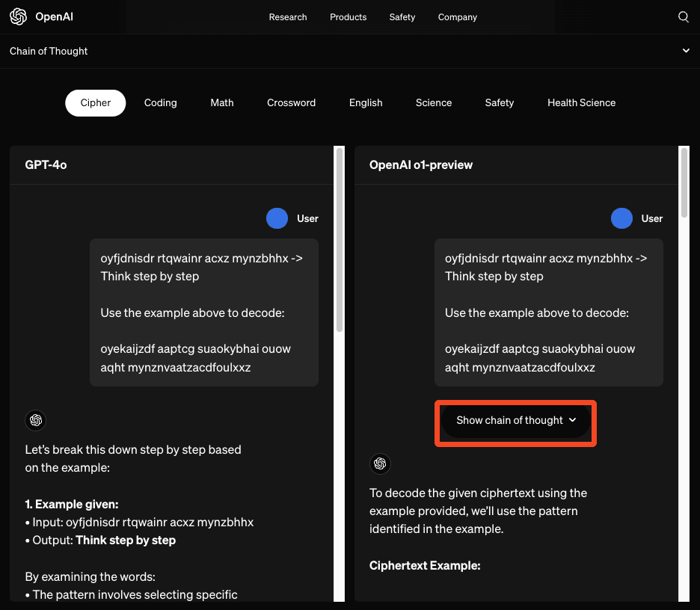Click the GPT-4o panel scrollbar
The height and width of the screenshot is (610, 700).
click(x=340, y=240)
